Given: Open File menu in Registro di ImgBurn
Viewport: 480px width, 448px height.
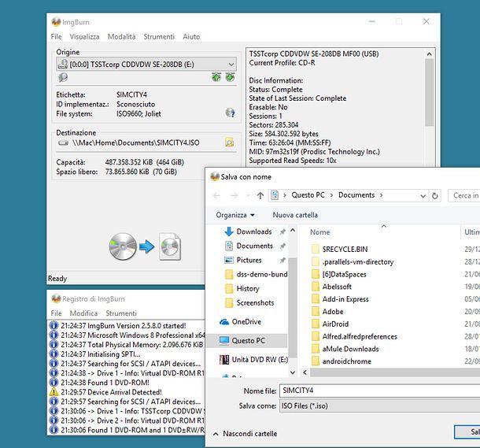Looking at the screenshot, I should (x=56, y=313).
